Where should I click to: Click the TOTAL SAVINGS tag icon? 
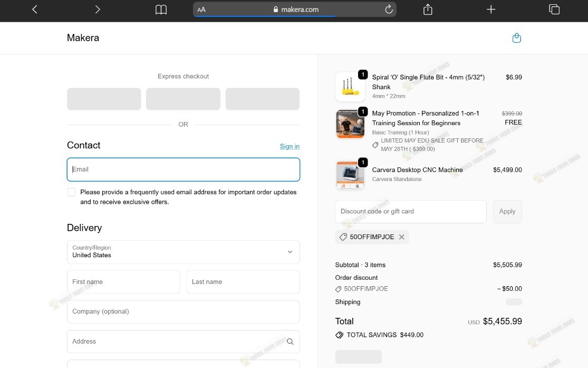point(340,335)
